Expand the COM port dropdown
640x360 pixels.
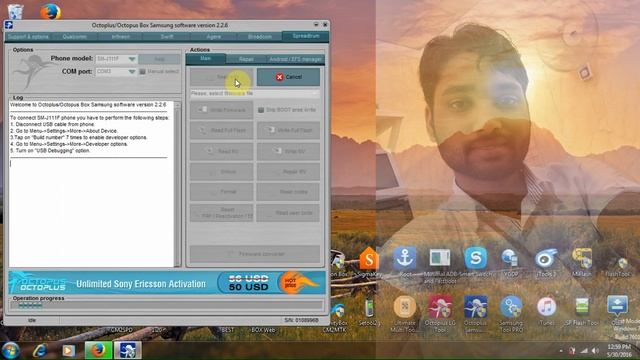131,71
